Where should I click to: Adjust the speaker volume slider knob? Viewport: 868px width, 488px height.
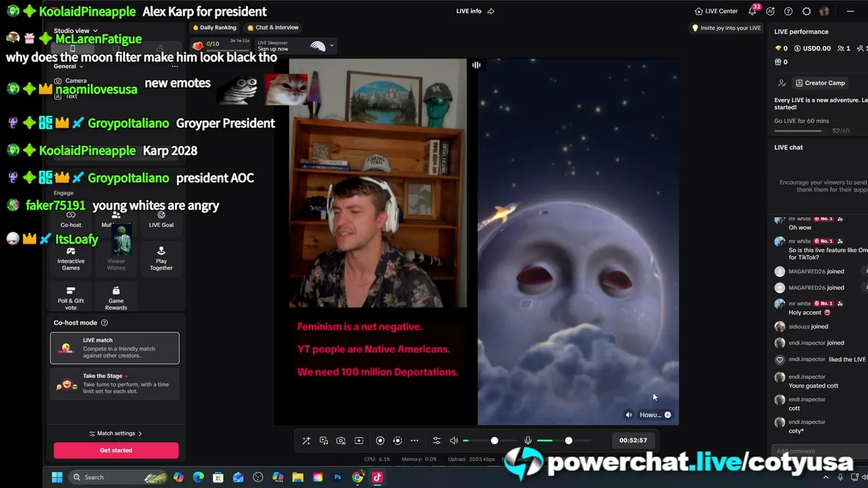(494, 441)
